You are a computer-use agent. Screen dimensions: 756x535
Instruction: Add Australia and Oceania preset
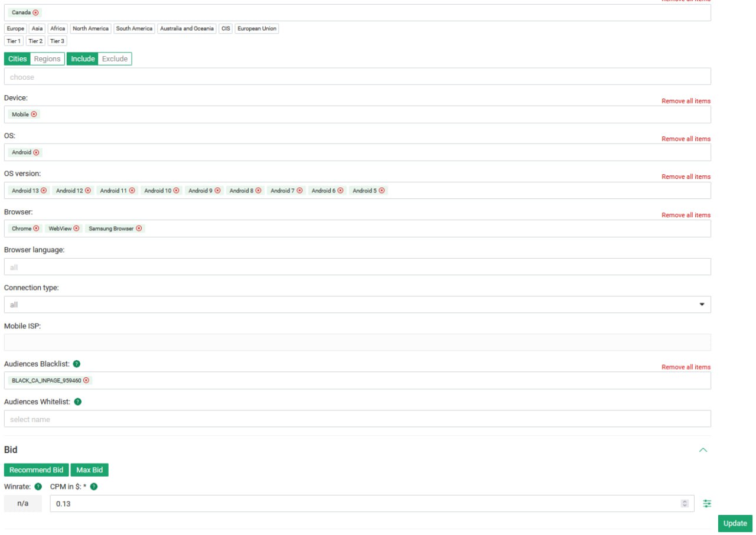point(187,28)
